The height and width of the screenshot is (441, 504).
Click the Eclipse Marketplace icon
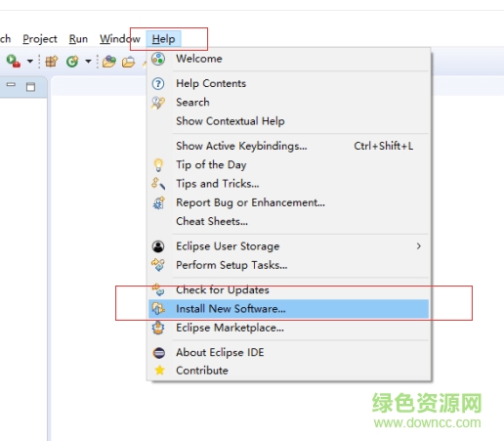coord(158,328)
